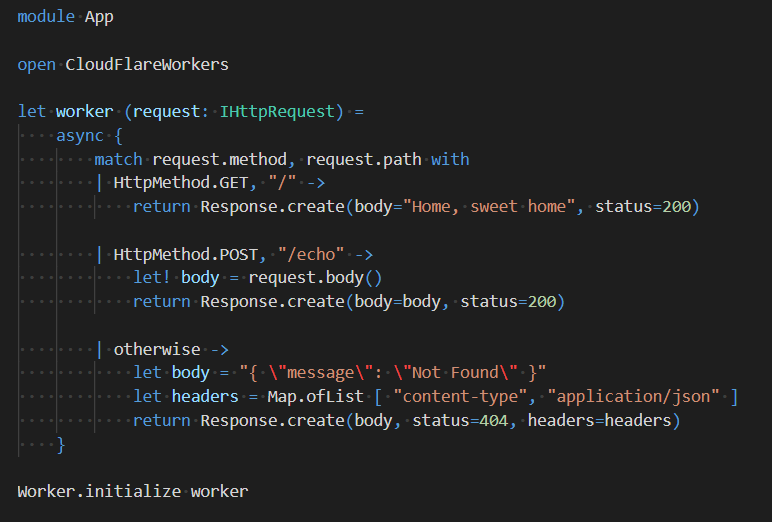Click the 'let!' keyword
772x522 pixels.
(152, 278)
